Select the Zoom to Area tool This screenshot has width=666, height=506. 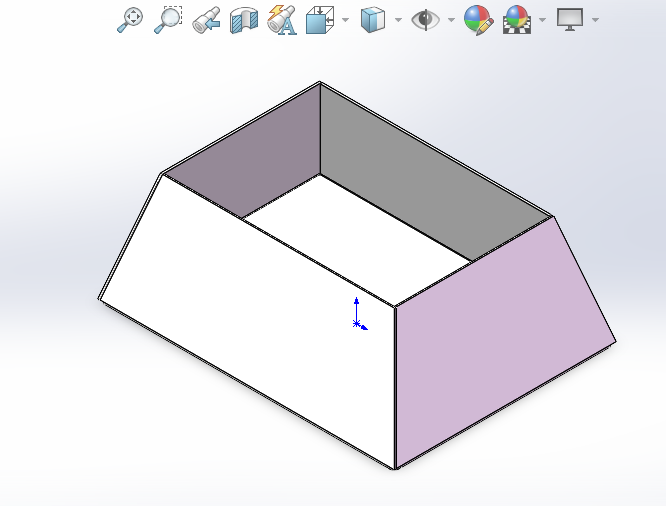(168, 20)
